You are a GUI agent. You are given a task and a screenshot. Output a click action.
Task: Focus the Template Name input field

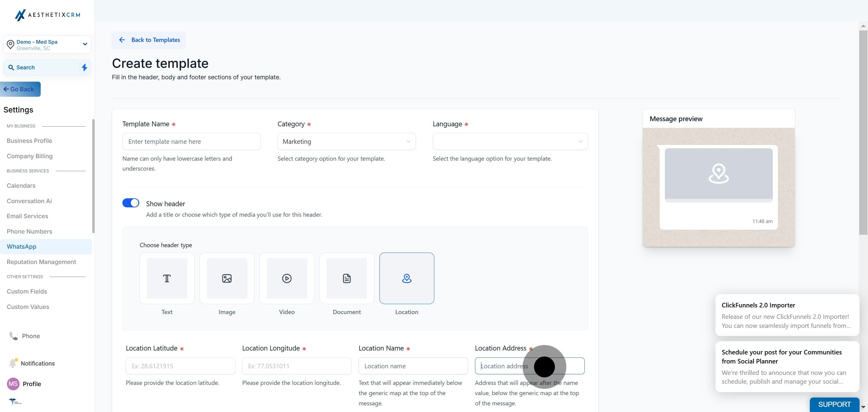(191, 141)
